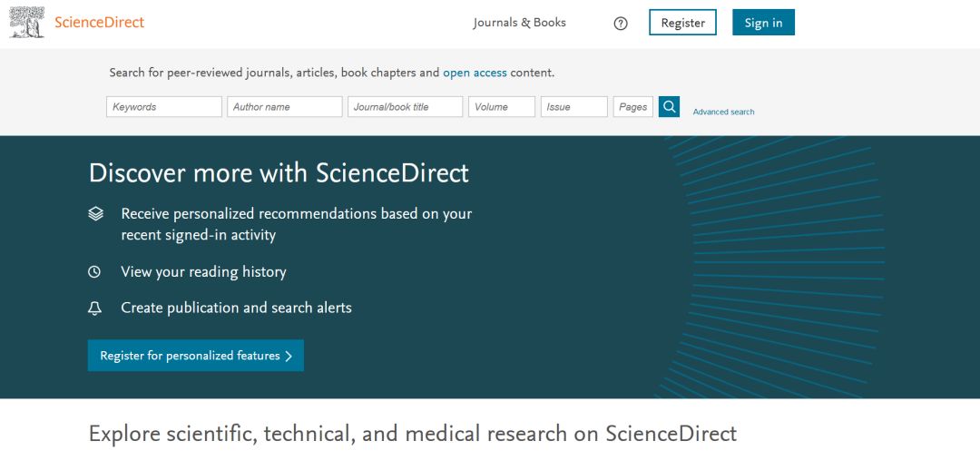Click into the Issue field
The height and width of the screenshot is (460, 980).
573,107
